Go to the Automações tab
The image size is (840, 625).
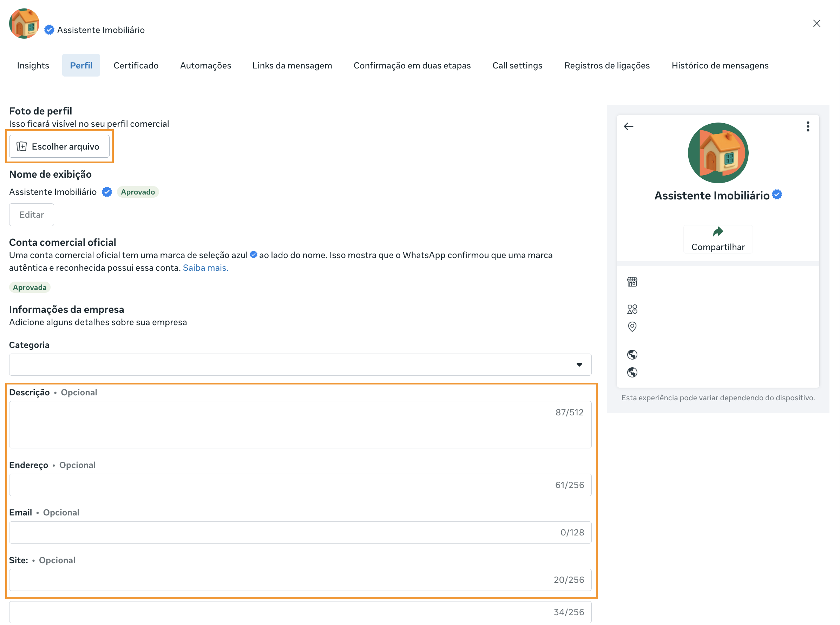coord(205,65)
